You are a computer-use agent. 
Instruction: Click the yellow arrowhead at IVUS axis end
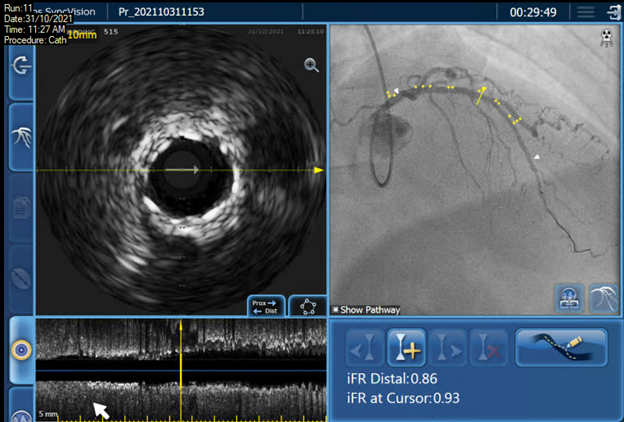pos(319,170)
